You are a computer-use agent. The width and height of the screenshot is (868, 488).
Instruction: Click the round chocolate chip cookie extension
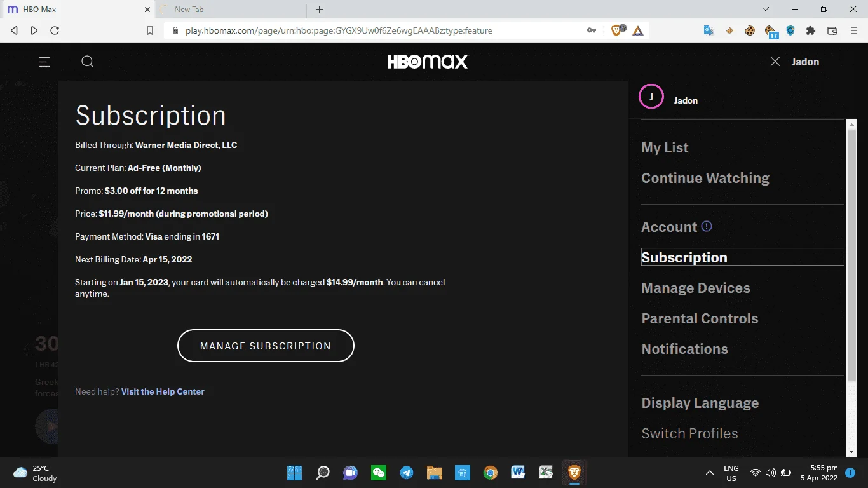750,30
